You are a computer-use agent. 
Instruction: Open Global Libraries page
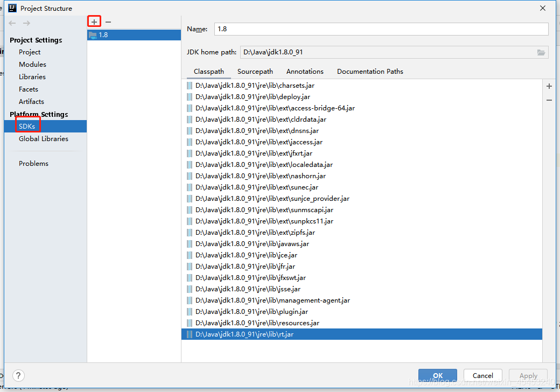coord(44,139)
